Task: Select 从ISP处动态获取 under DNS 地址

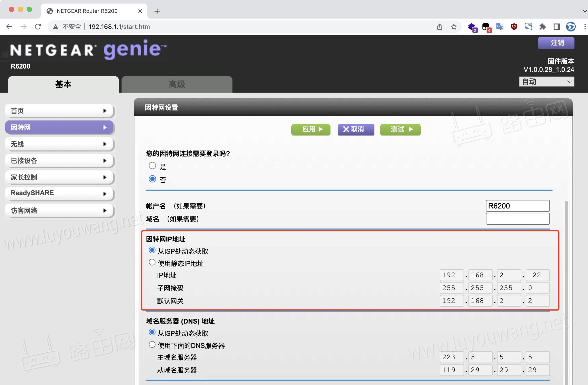Action: pyautogui.click(x=152, y=332)
